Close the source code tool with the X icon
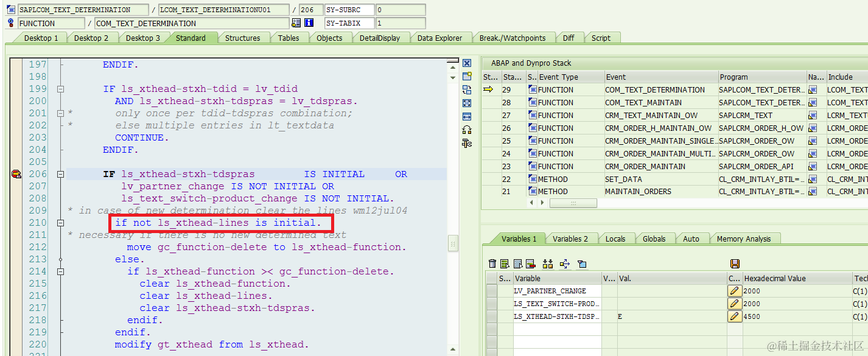The width and height of the screenshot is (868, 356). coord(467,63)
